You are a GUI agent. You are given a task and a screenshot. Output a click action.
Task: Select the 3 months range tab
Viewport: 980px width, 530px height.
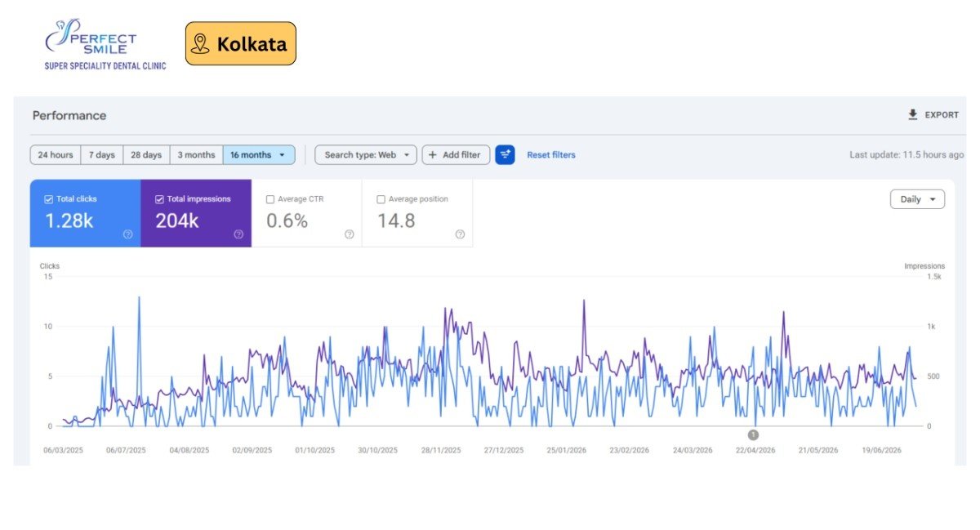coord(196,155)
